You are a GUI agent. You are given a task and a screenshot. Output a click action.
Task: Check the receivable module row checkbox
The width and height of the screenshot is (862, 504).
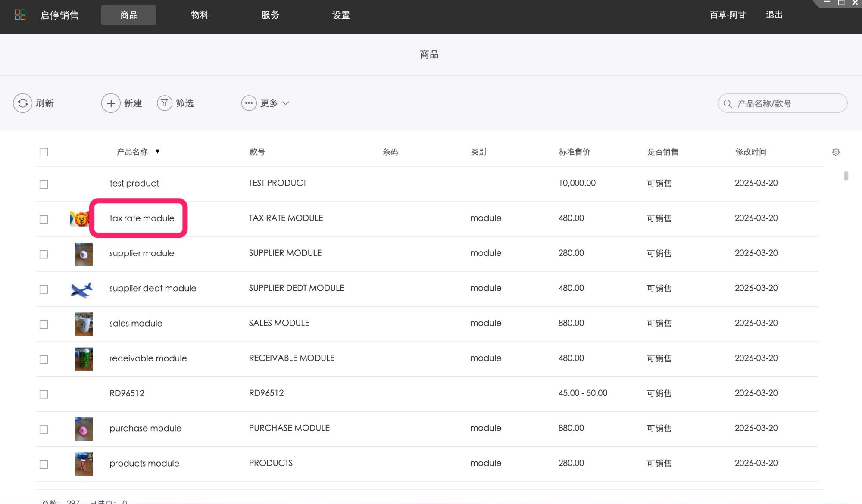coord(44,359)
